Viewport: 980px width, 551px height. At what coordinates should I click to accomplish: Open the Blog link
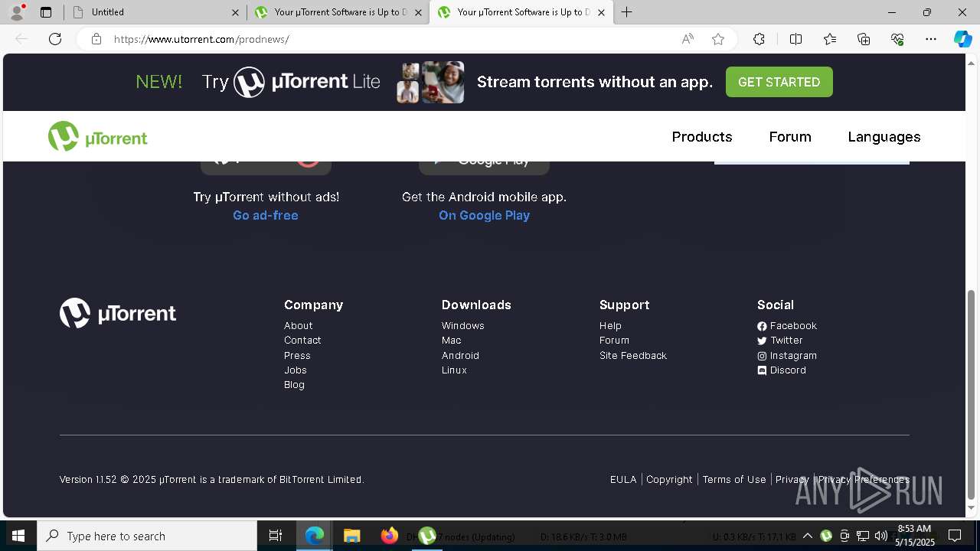[294, 385]
